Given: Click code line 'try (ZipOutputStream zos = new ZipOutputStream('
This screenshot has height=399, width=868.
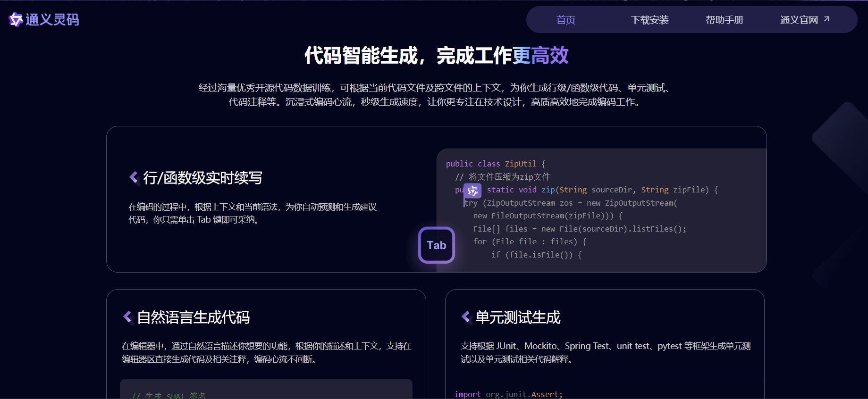Looking at the screenshot, I should pos(571,203).
